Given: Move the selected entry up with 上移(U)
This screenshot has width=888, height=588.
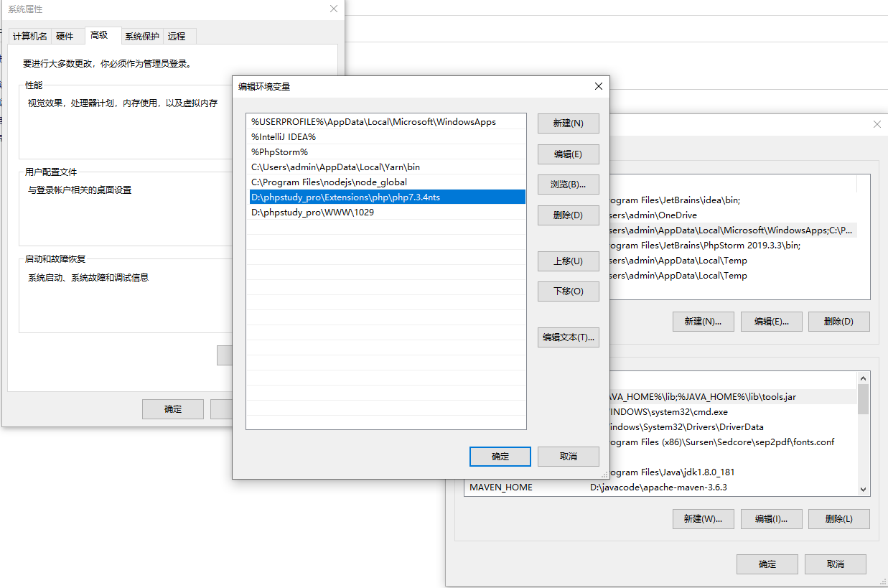Looking at the screenshot, I should [568, 261].
